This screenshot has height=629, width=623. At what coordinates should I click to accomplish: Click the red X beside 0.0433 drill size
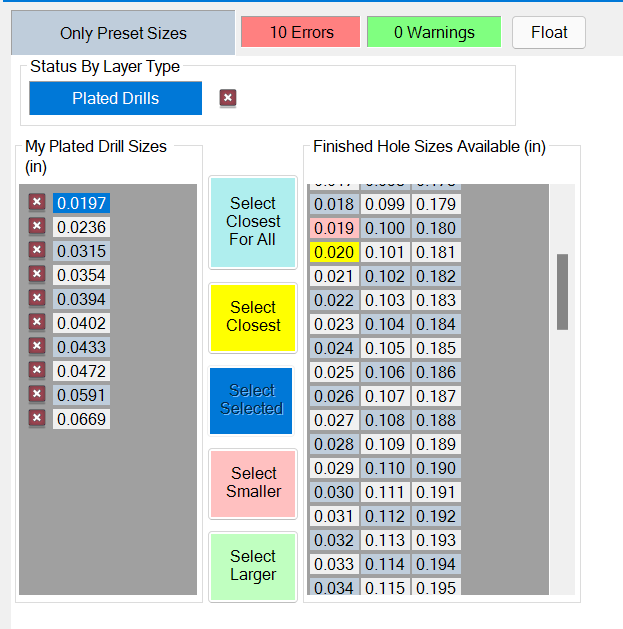(37, 347)
